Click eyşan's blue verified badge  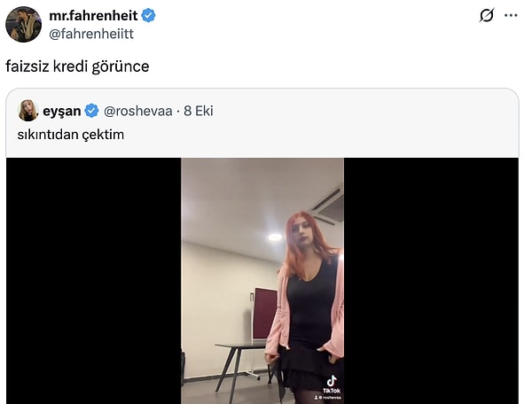coord(91,111)
